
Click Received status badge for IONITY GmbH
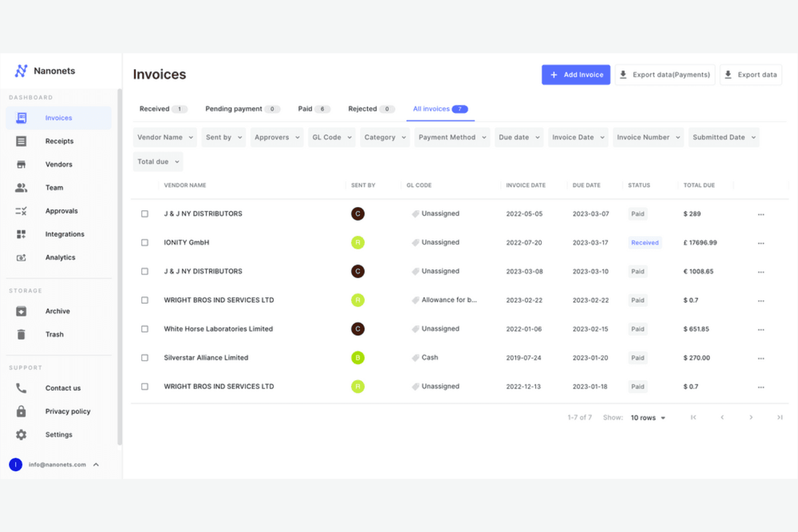[x=645, y=243]
